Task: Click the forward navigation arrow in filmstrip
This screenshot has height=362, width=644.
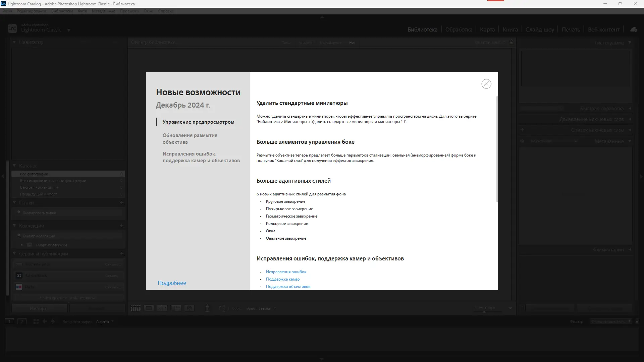Action: [53, 321]
